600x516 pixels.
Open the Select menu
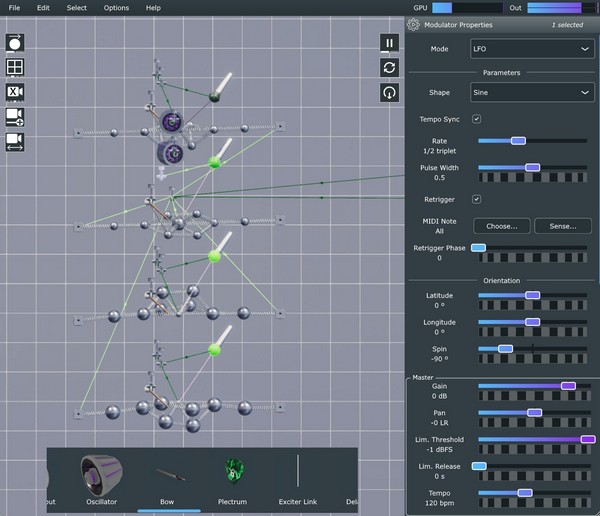[76, 7]
